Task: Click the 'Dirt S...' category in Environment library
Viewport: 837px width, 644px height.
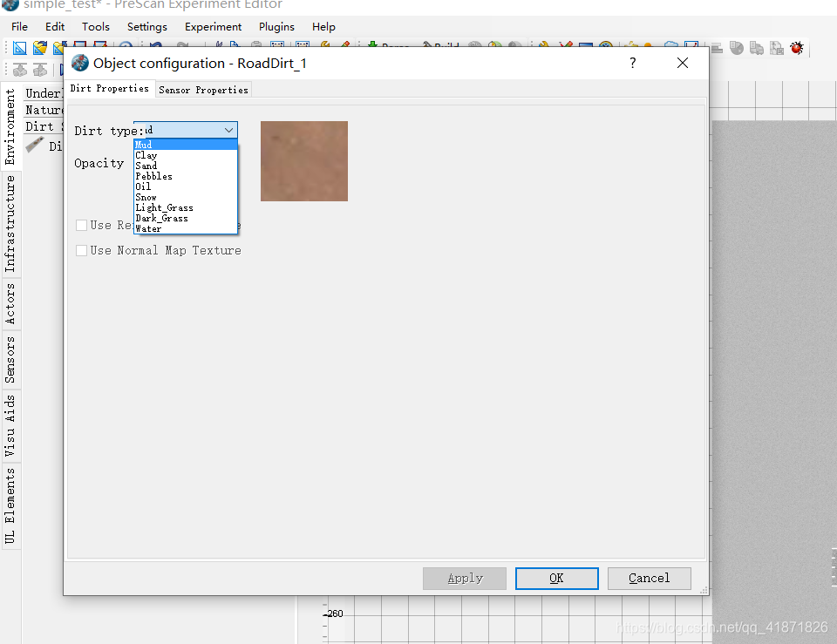Action: (x=44, y=126)
